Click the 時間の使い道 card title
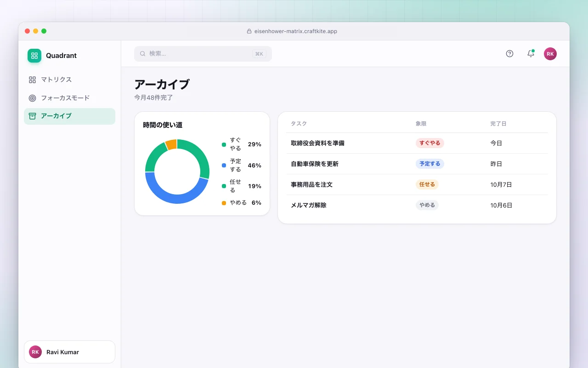Viewport: 588px width, 368px height. click(163, 125)
